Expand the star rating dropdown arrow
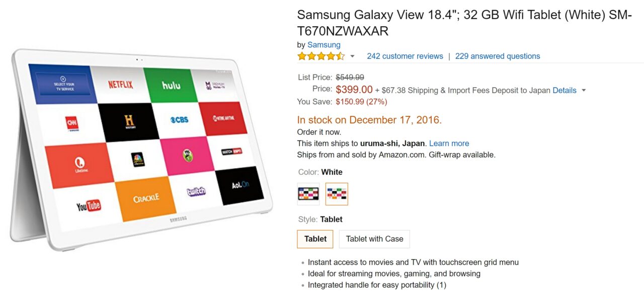 [352, 56]
